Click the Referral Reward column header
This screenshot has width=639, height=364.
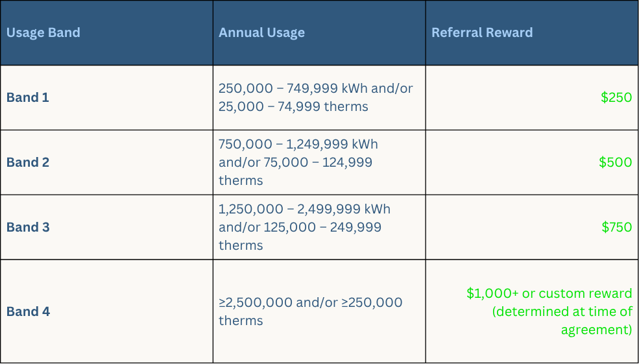[482, 32]
